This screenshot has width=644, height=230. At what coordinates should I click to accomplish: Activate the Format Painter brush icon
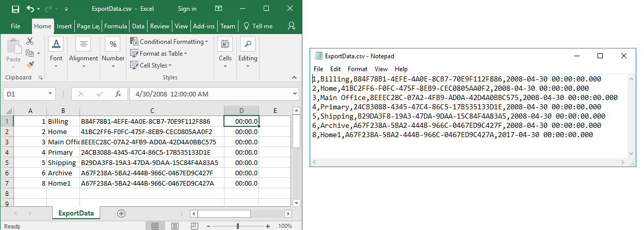click(30, 64)
